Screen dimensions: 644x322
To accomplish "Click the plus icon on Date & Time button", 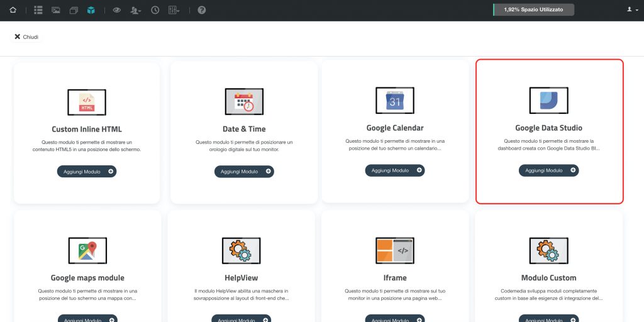I will pos(268,171).
